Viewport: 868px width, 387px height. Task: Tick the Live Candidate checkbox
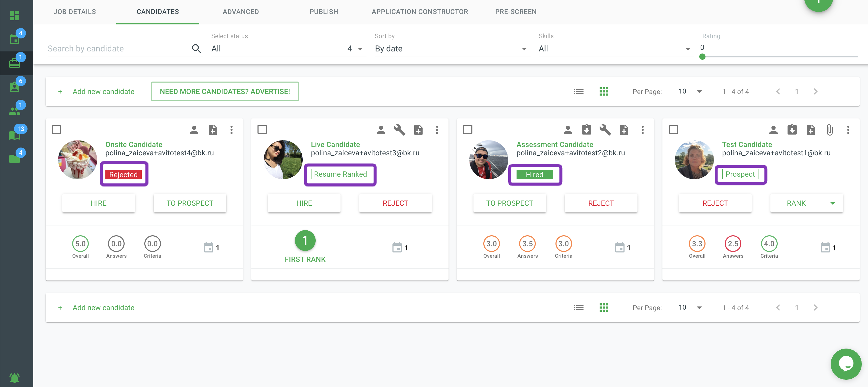[262, 129]
